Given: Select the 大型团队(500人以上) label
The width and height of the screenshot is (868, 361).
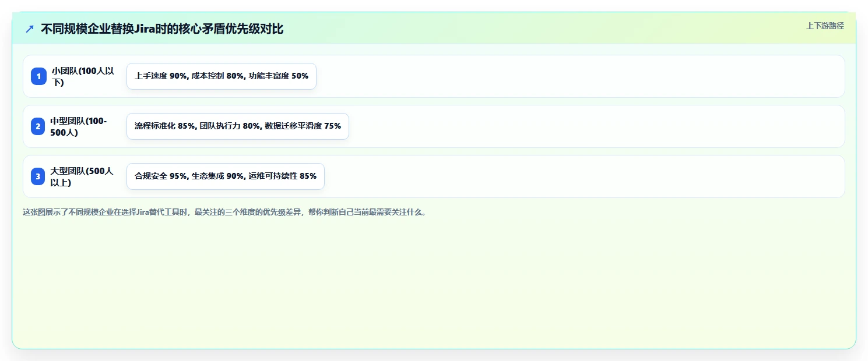Looking at the screenshot, I should 82,176.
